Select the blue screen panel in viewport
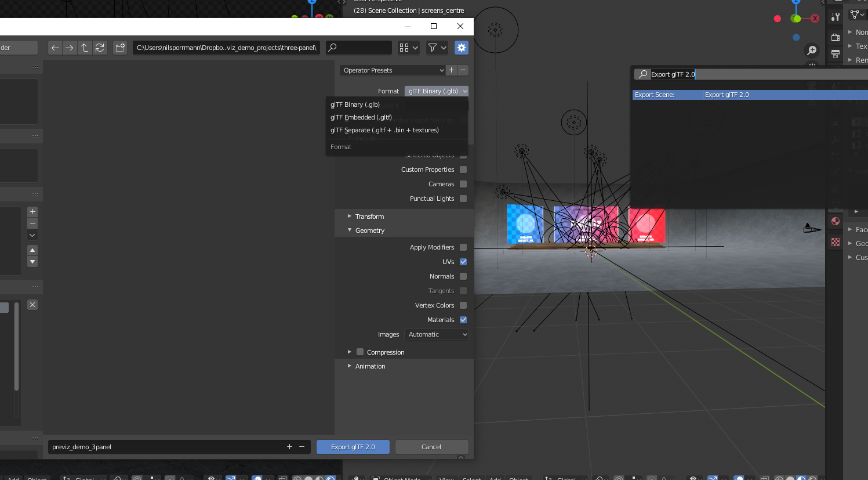This screenshot has width=868, height=480. point(525,223)
